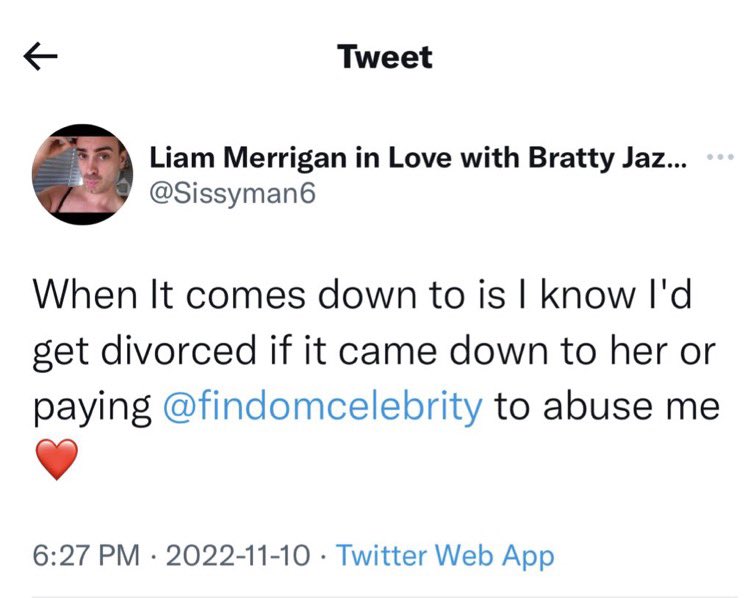The width and height of the screenshot is (753, 598).
Task: Click the 6:27 PM timestamp
Action: click(85, 556)
